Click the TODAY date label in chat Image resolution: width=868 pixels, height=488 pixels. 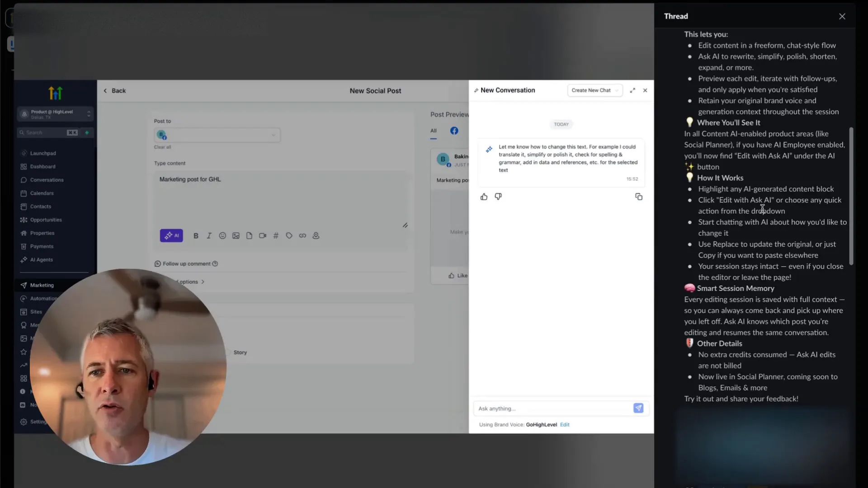coord(561,124)
